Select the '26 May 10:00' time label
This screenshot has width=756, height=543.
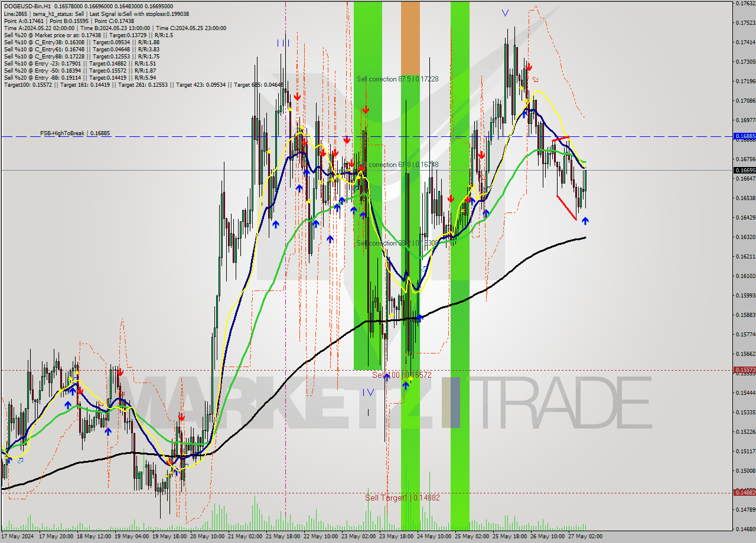click(548, 537)
